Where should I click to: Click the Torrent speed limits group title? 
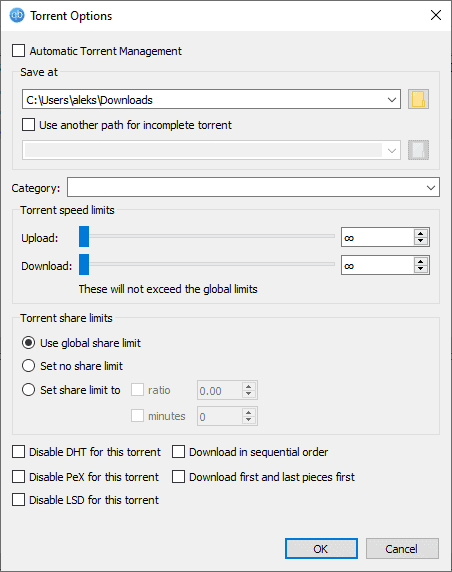click(67, 210)
